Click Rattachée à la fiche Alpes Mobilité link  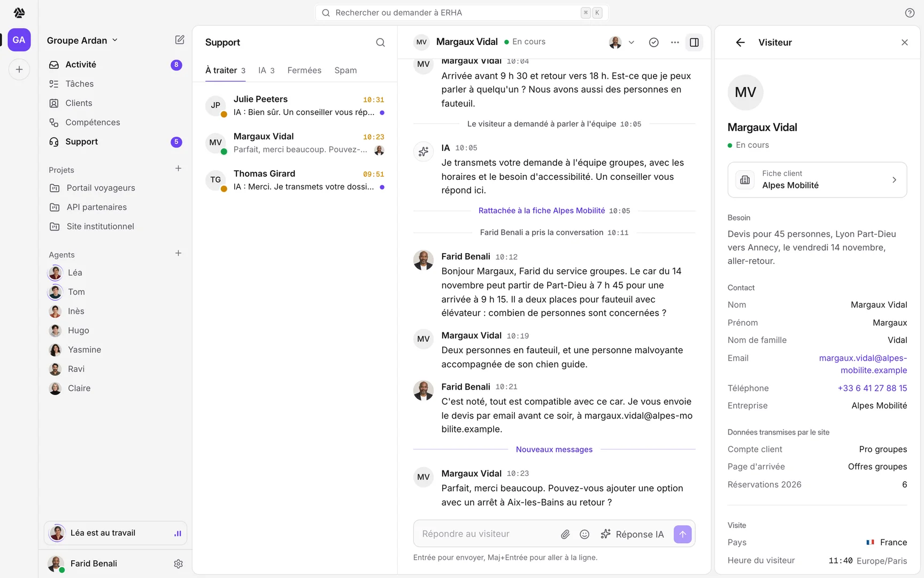click(542, 211)
